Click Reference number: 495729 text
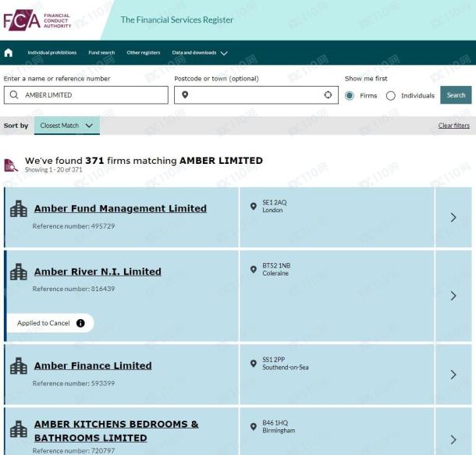 [x=73, y=226]
